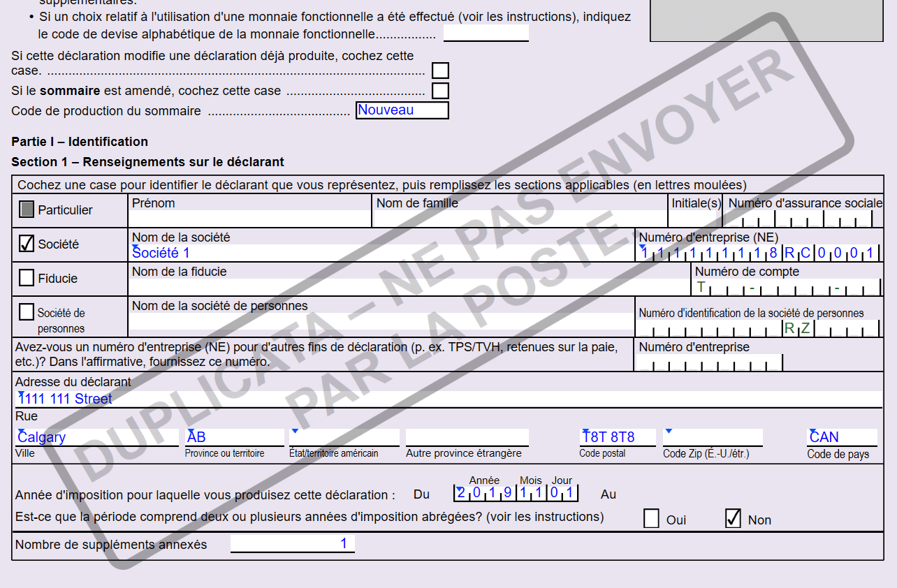Click the partnership identification number field
Image resolution: width=897 pixels, height=588 pixels.
click(759, 328)
